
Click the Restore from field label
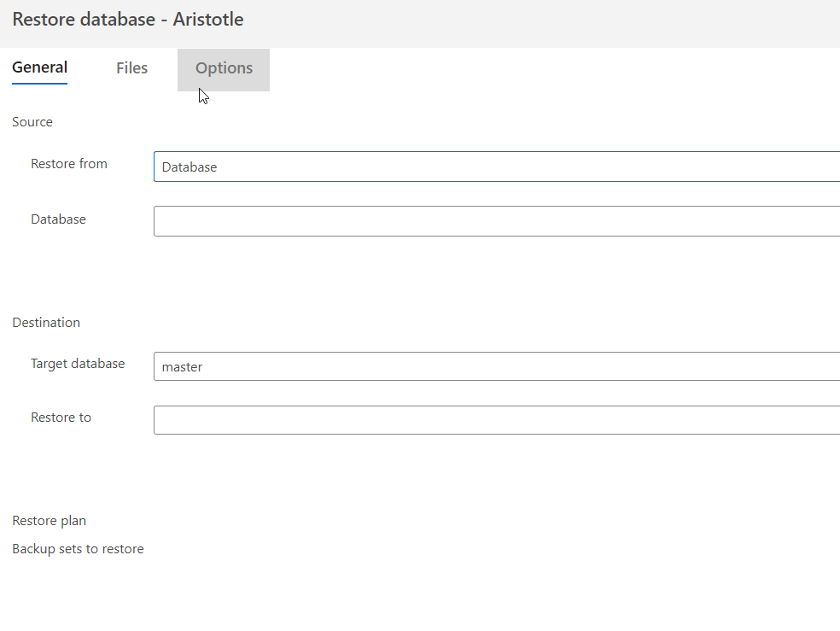pyautogui.click(x=69, y=164)
